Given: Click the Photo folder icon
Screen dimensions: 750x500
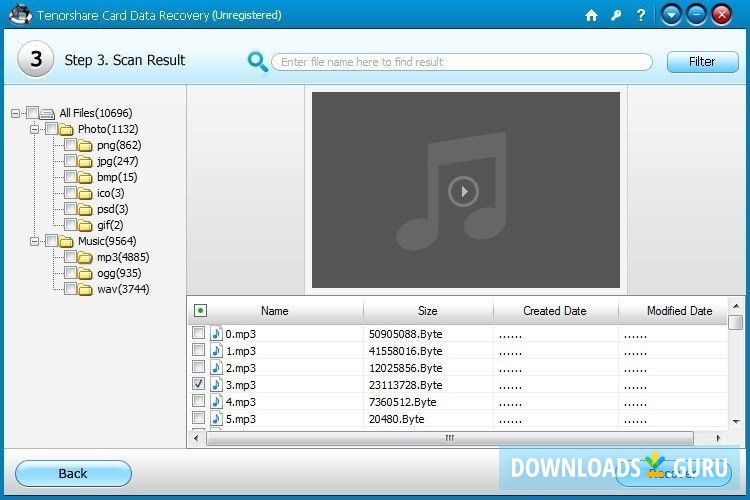Looking at the screenshot, I should pos(66,130).
